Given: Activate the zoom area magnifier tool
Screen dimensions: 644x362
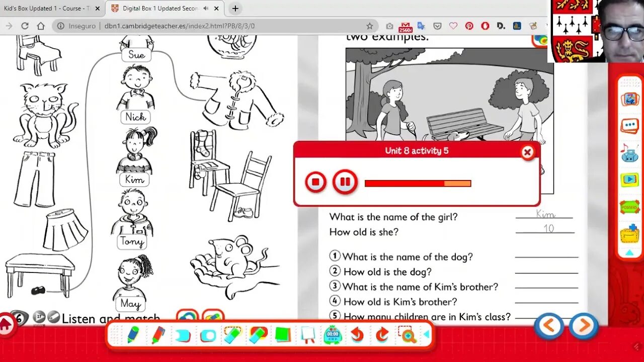Looking at the screenshot, I should [x=407, y=335].
